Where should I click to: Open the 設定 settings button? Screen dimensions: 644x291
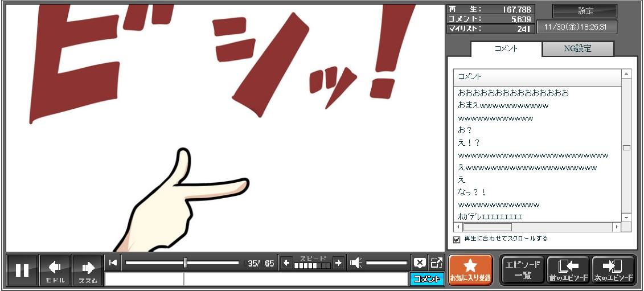[x=585, y=11]
